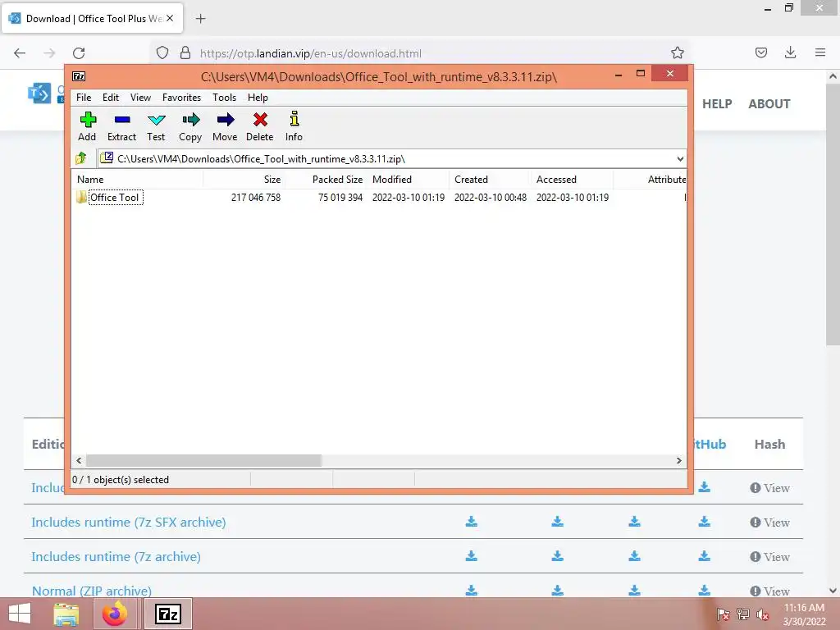Open a new Firefox tab

click(200, 19)
